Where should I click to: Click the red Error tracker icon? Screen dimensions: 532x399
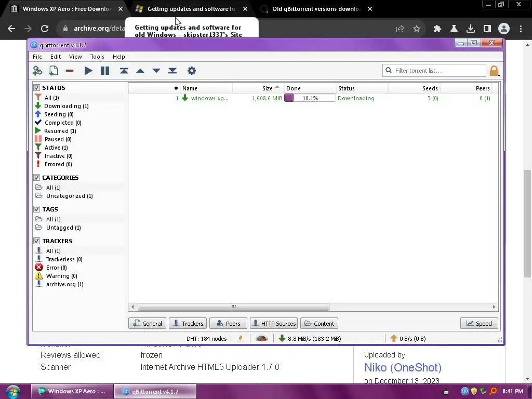tap(38, 268)
